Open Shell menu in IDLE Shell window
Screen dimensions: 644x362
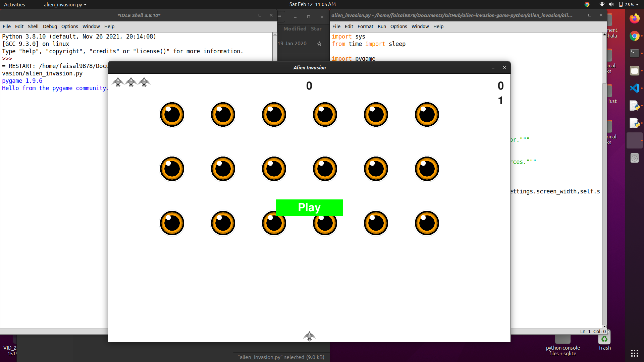(33, 26)
